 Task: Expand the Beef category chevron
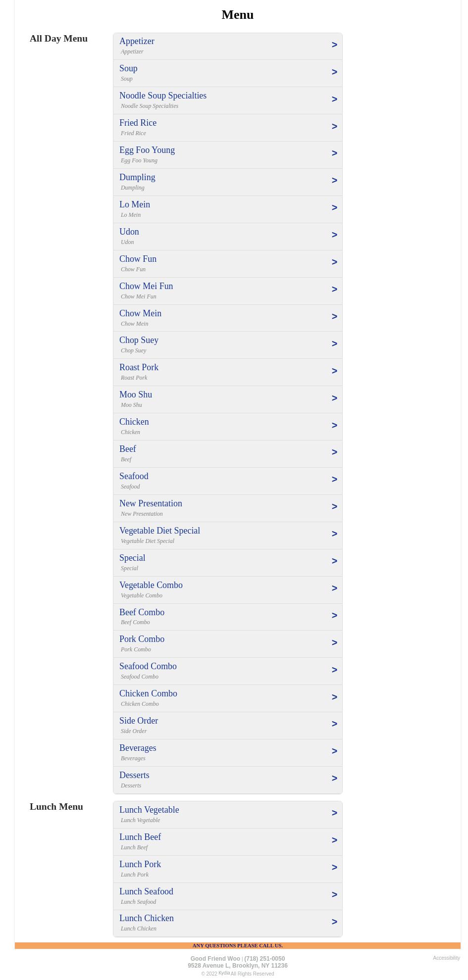tap(334, 452)
